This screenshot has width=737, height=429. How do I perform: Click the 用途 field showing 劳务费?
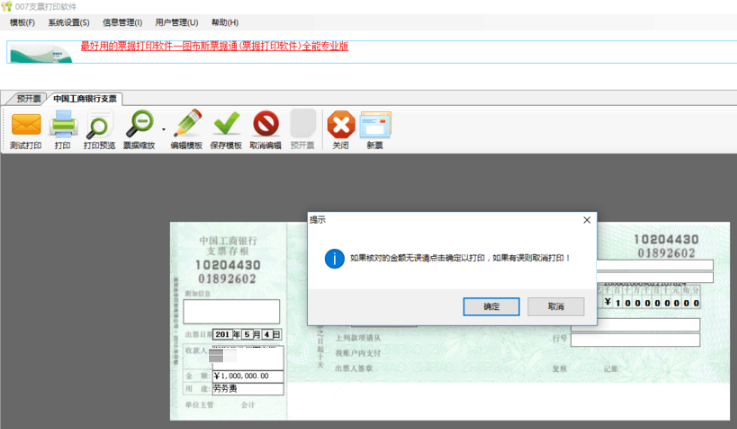click(248, 389)
